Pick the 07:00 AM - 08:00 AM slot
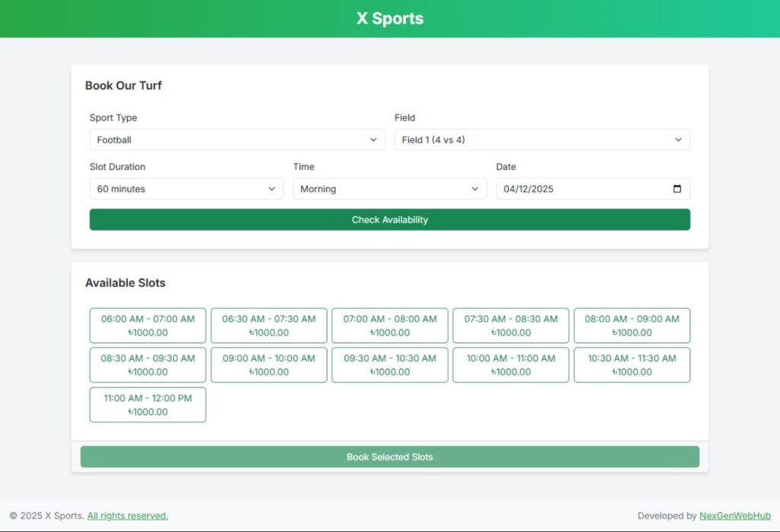The image size is (780, 532). (x=389, y=326)
